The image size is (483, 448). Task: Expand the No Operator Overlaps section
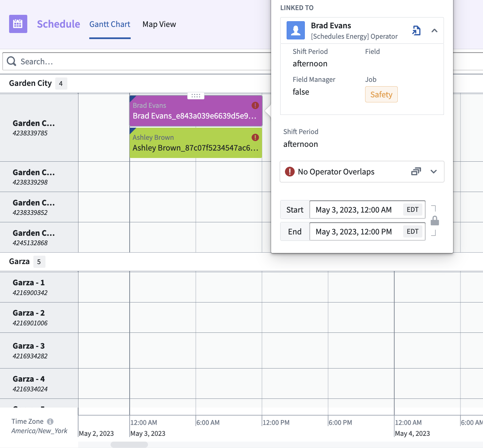pyautogui.click(x=434, y=172)
